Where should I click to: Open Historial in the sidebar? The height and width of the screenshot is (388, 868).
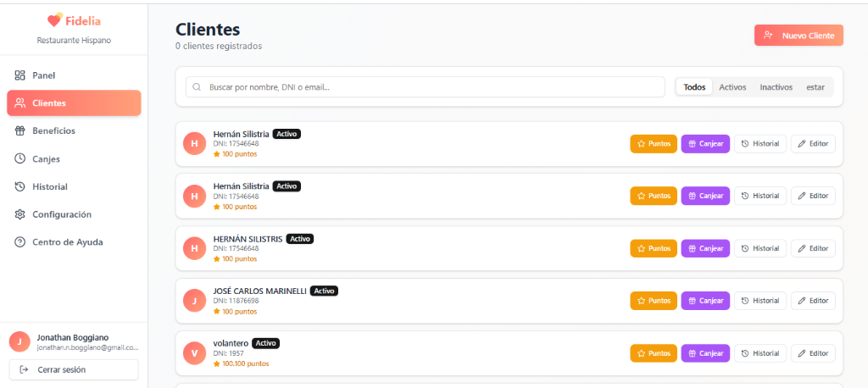pyautogui.click(x=74, y=186)
